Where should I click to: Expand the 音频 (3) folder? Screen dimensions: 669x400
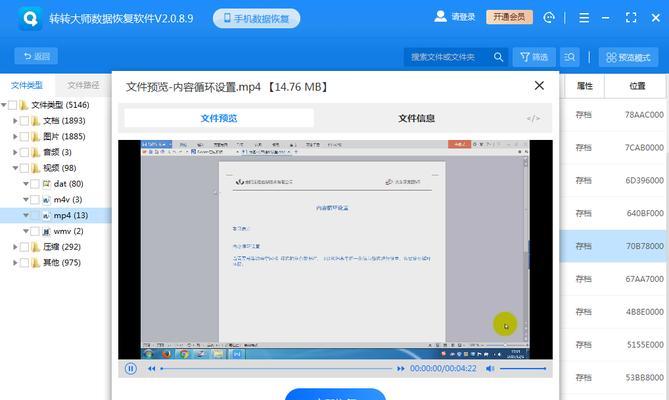(15, 152)
